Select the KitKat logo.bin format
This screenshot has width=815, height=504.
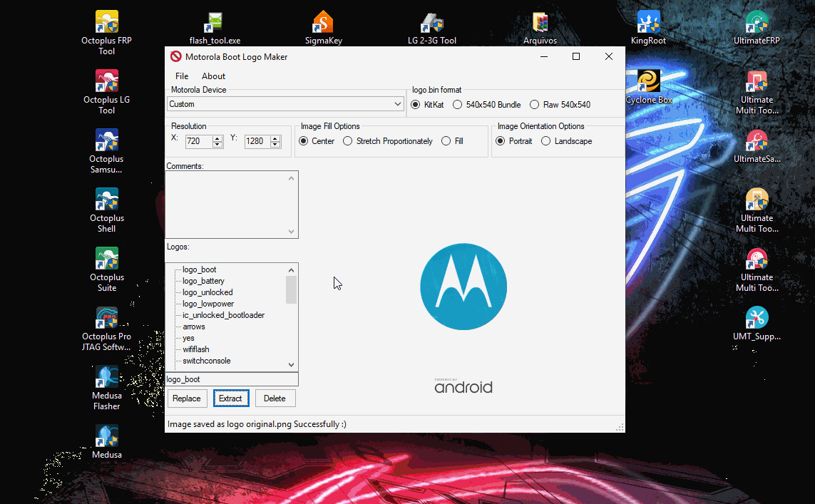tap(427, 105)
